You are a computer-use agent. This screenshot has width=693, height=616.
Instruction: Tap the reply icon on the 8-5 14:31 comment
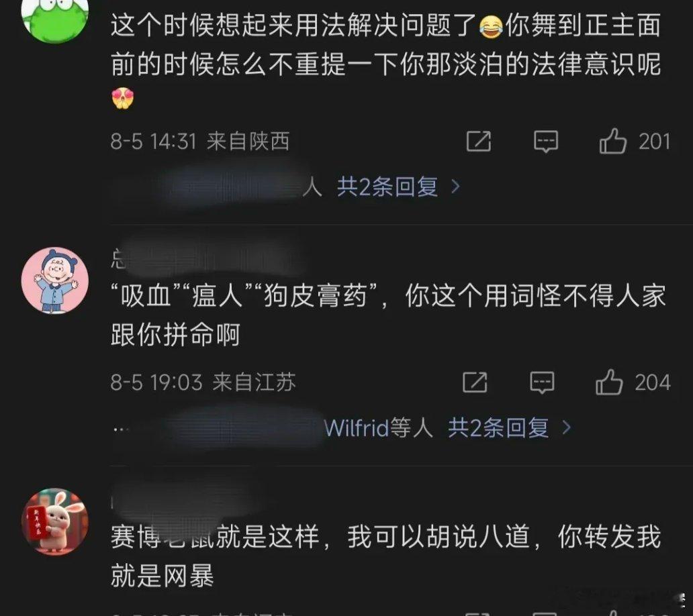coord(546,142)
